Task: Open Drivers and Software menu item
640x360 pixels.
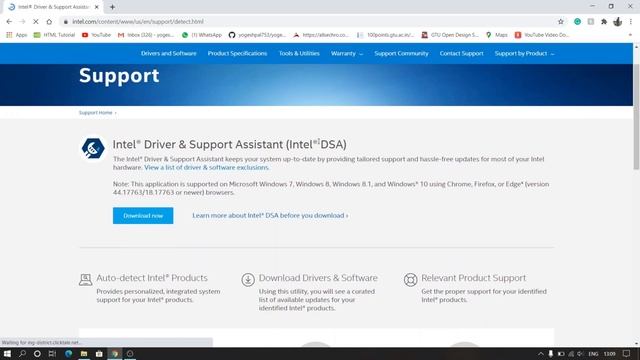Action: [169, 53]
